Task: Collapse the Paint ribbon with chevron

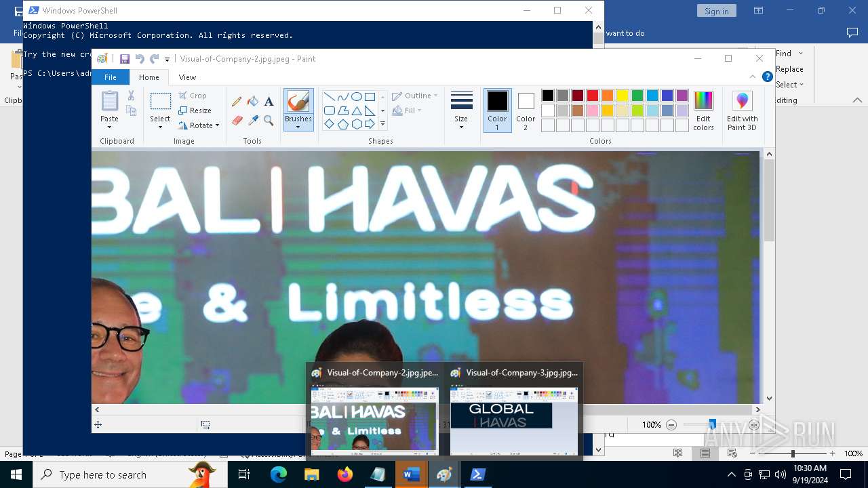Action: pyautogui.click(x=753, y=77)
